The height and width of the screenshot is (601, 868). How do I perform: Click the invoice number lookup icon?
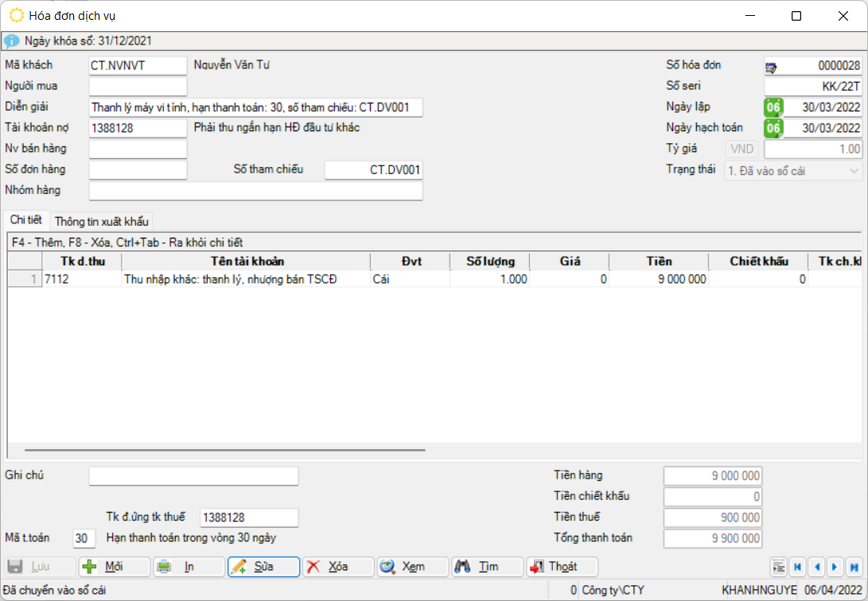[x=772, y=66]
